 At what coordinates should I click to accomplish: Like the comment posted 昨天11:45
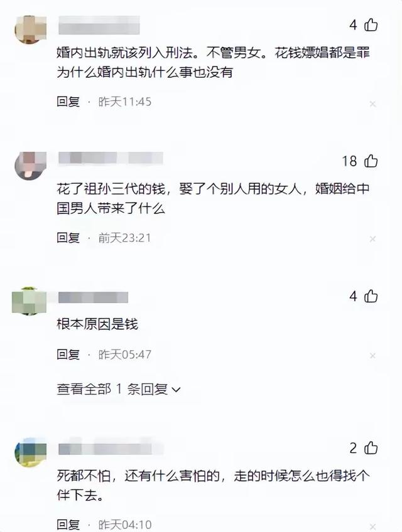click(371, 24)
